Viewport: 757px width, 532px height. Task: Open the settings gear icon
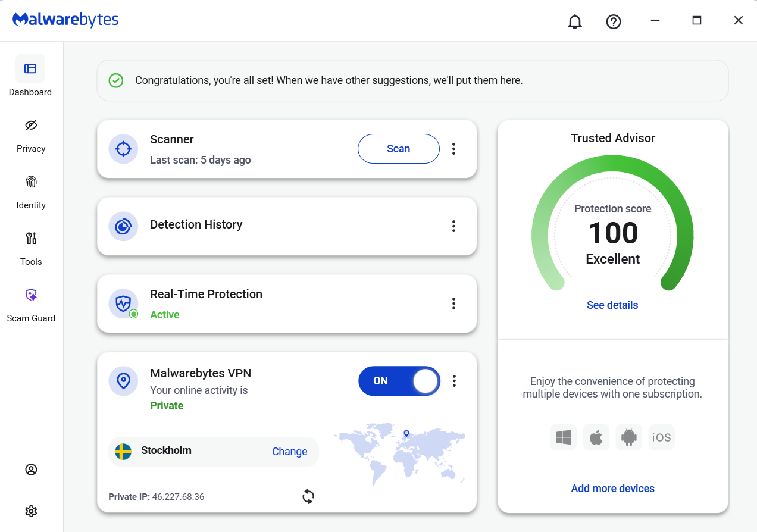click(x=31, y=511)
